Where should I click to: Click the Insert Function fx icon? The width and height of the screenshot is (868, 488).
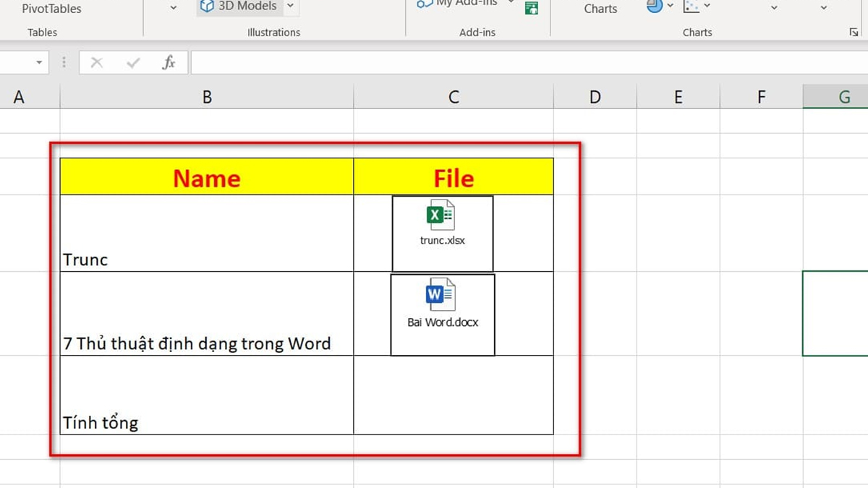click(x=169, y=62)
